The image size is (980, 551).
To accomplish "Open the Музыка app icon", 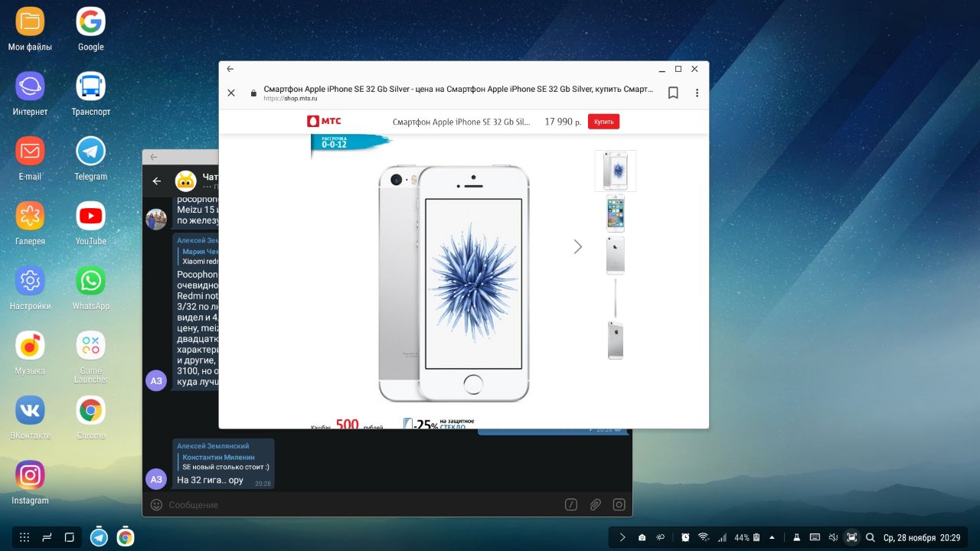I will [30, 353].
